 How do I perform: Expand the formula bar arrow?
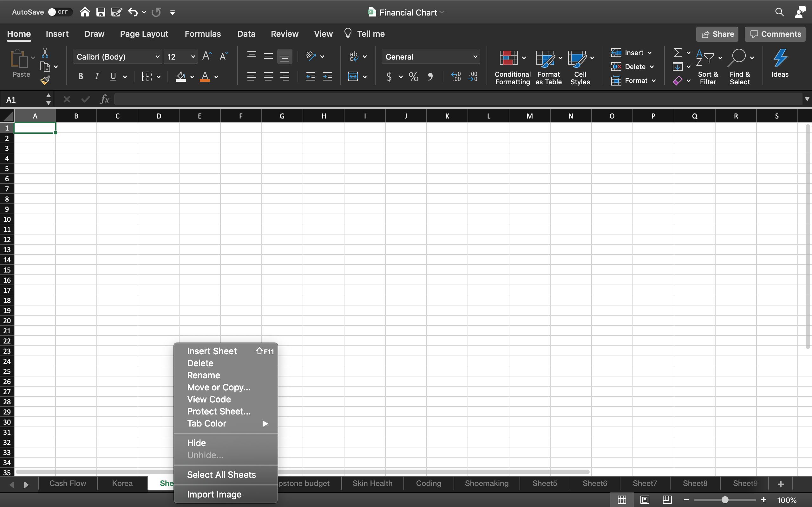point(807,99)
